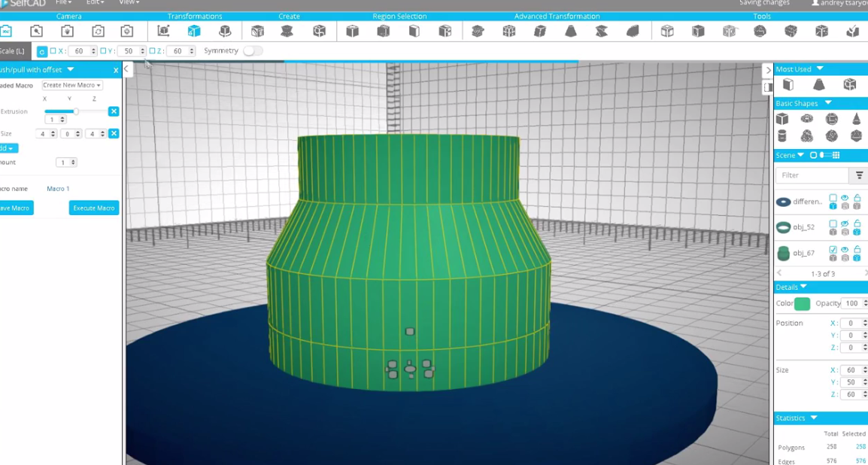Click the grid cube Advanced Transformation icon
868x465 pixels.
point(508,31)
